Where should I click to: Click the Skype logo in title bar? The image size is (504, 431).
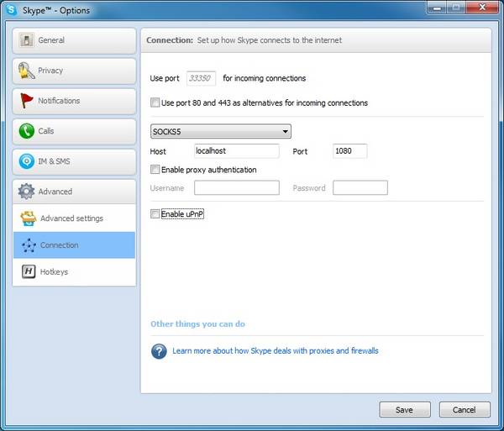11,9
